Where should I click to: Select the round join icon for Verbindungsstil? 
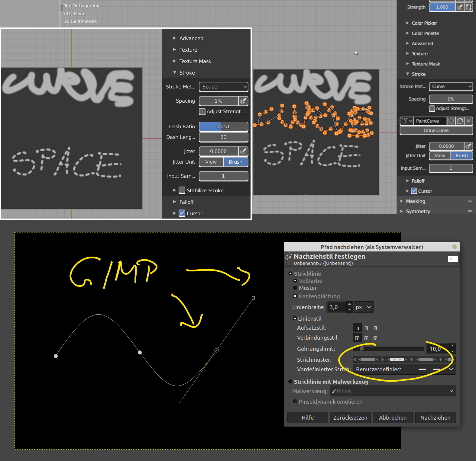pos(366,338)
